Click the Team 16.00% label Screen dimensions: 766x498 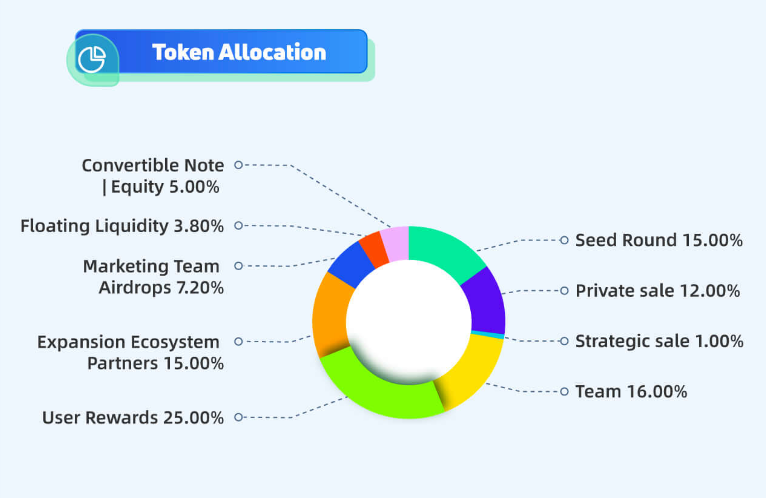(x=631, y=391)
